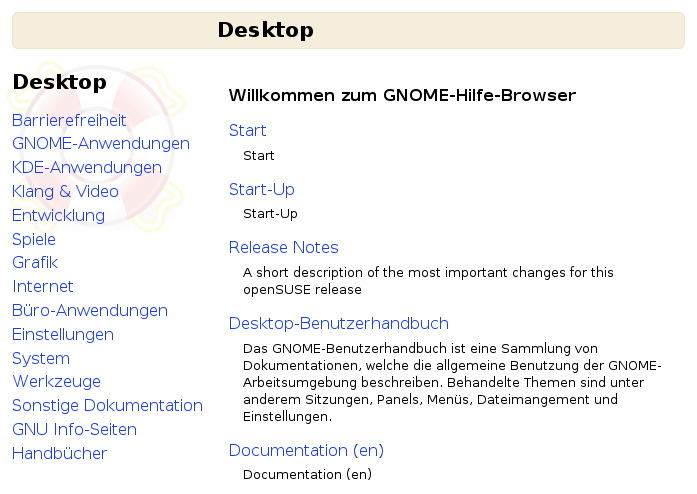Open Sonstige Dokumentation link
This screenshot has width=697, height=494.
(x=108, y=406)
